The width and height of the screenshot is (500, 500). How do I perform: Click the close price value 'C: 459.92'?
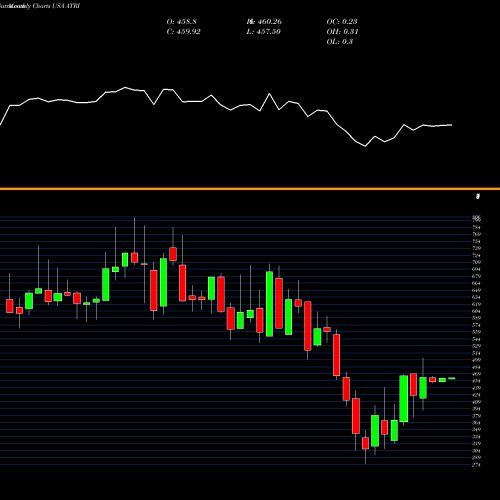click(183, 32)
